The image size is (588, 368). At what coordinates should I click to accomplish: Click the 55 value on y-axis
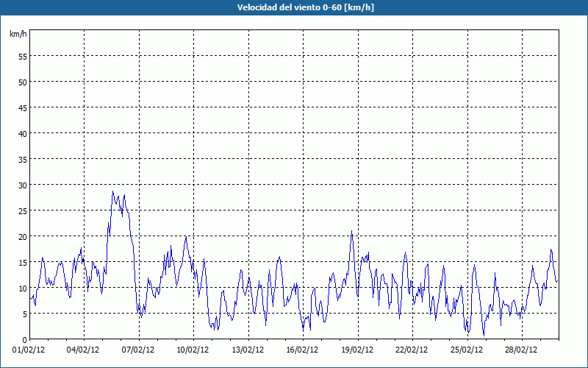pos(22,57)
